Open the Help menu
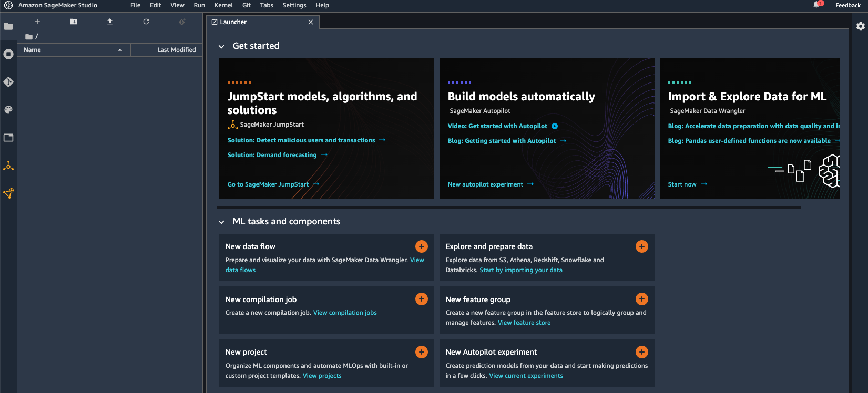The width and height of the screenshot is (868, 393). click(322, 5)
